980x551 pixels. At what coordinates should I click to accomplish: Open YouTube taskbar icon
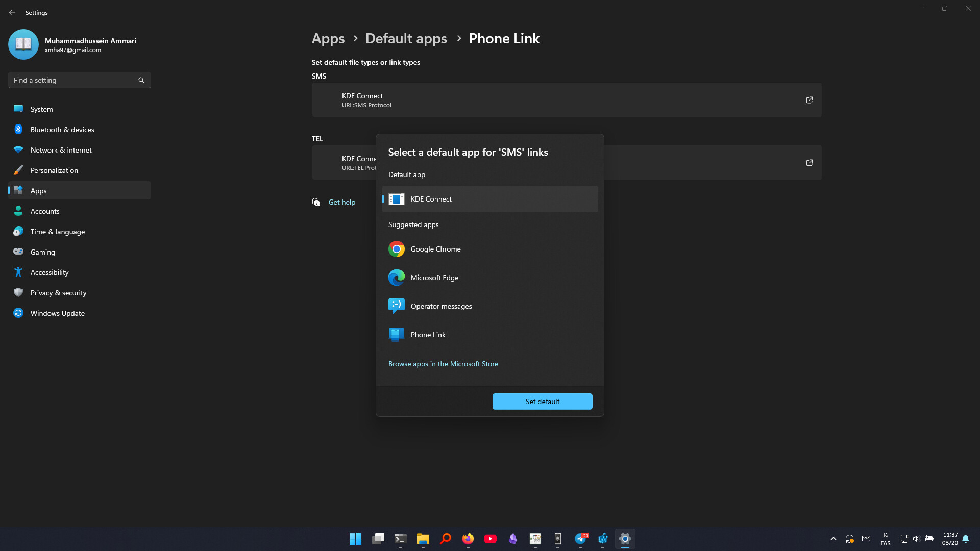[490, 539]
